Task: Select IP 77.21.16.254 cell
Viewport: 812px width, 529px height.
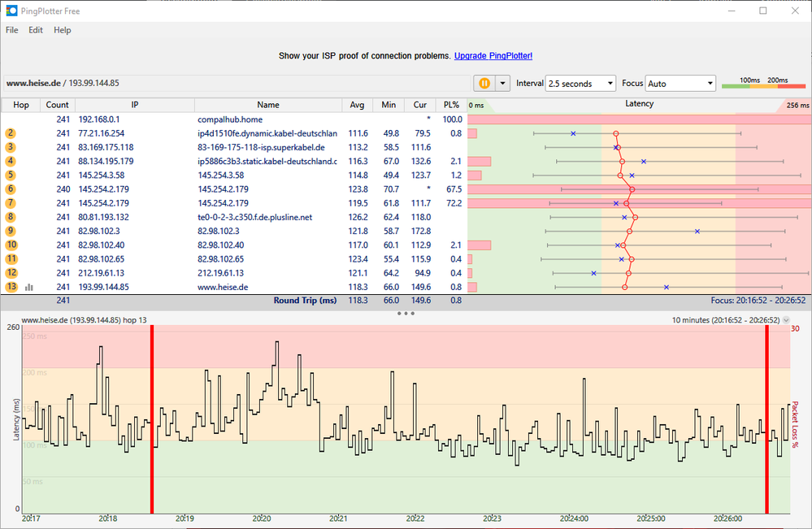Action: point(102,133)
